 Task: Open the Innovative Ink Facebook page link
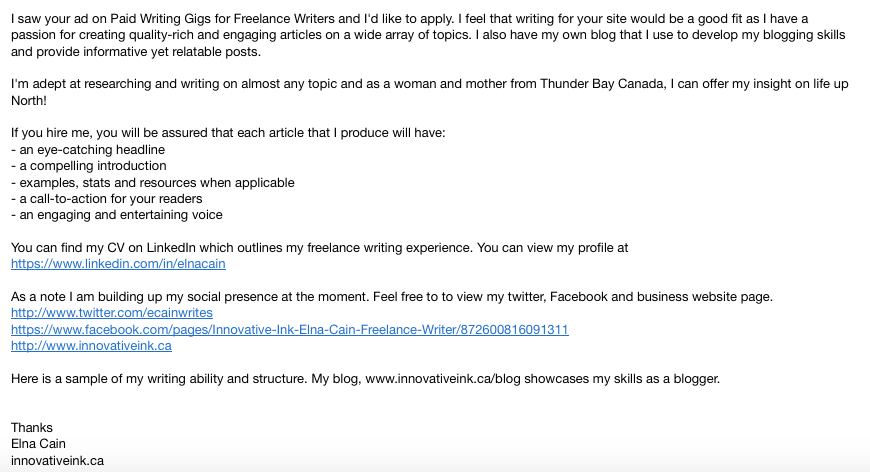coord(290,329)
